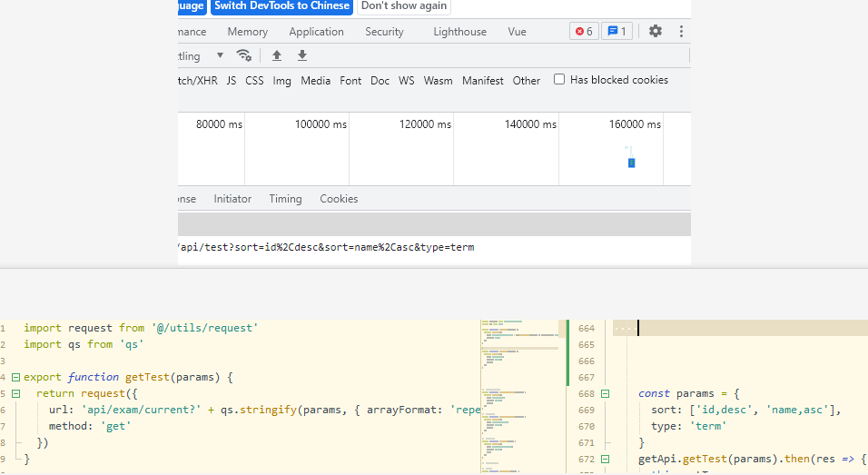Toggle Has blocked cookies checkbox
Viewport: 868px width, 475px height.
click(559, 79)
